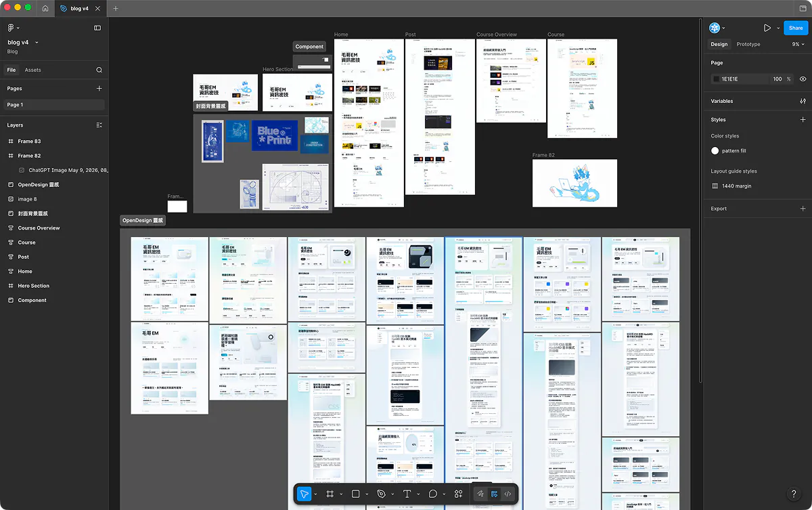Open the Figma main menu dropdown

coord(14,28)
